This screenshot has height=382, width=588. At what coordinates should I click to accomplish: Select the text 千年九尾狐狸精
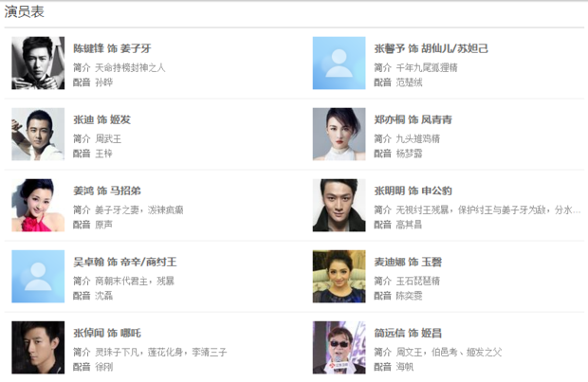(427, 67)
